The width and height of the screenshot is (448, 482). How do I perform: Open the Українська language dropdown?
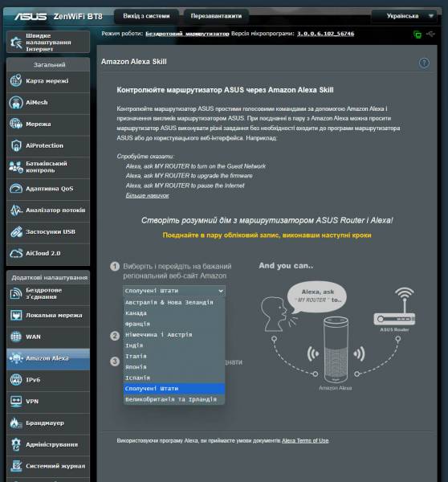[406, 16]
